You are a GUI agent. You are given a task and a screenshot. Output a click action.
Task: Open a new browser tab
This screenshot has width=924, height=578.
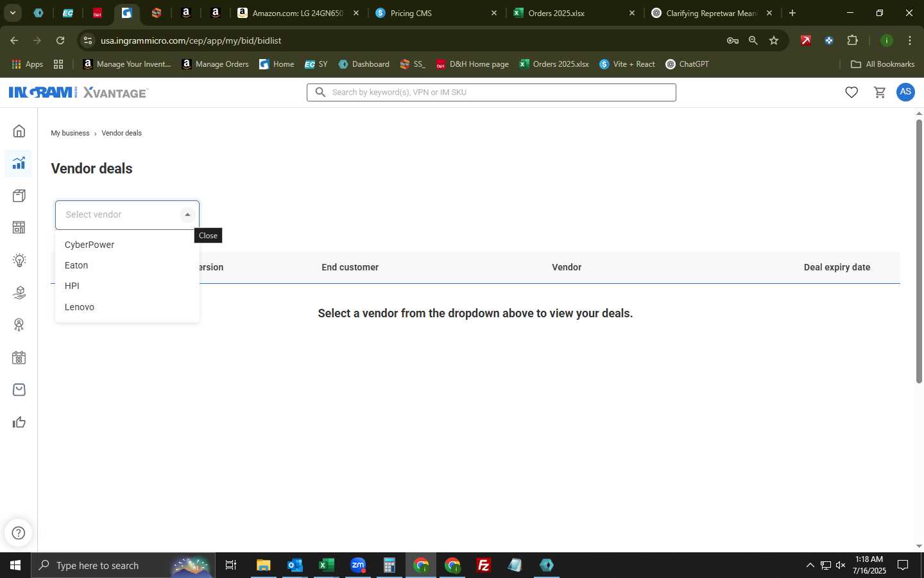tap(792, 13)
